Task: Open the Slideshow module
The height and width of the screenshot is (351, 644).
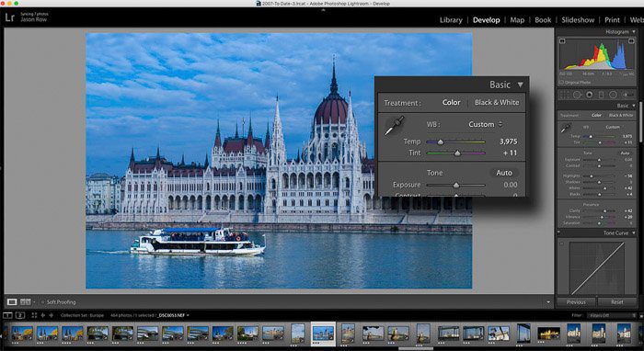Action: (578, 20)
